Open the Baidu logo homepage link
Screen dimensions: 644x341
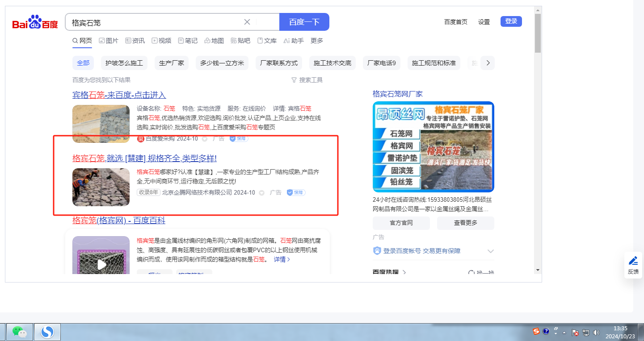click(35, 22)
